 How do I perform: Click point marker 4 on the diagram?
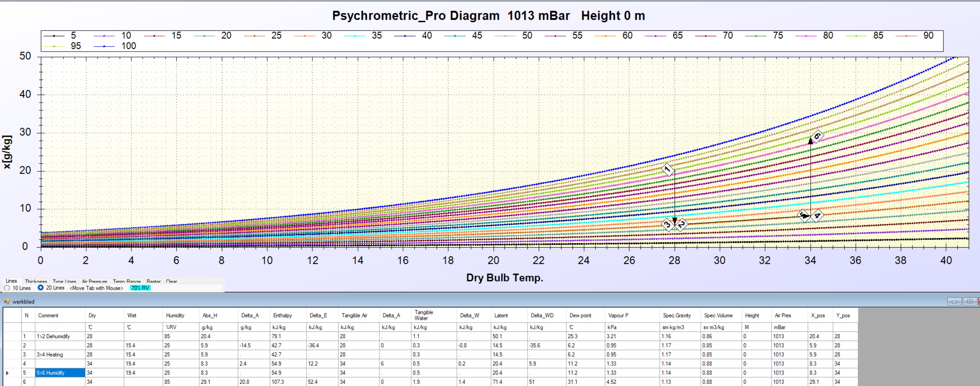coord(817,216)
